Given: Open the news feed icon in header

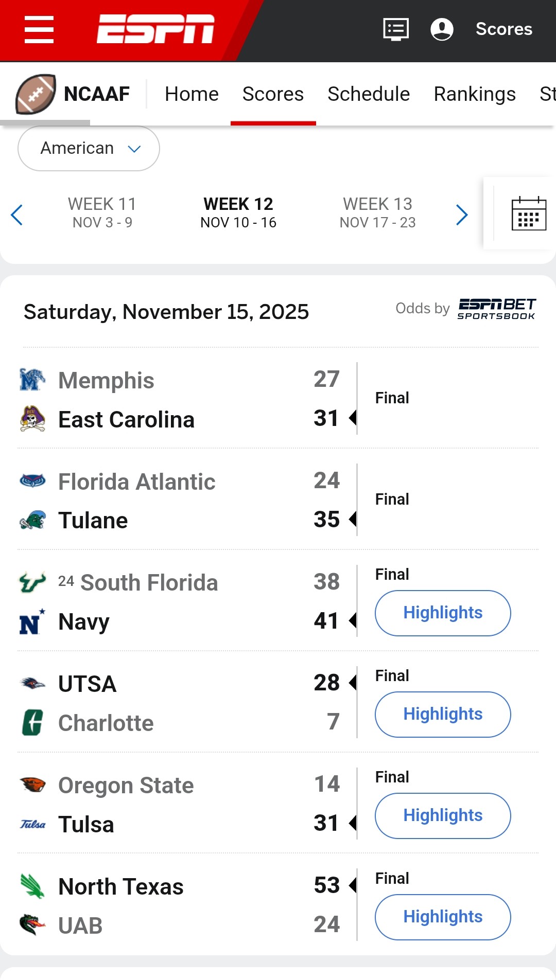Looking at the screenshot, I should (396, 29).
